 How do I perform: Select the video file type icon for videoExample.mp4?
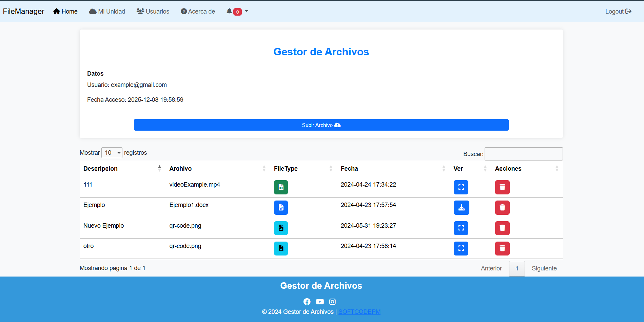tap(281, 187)
